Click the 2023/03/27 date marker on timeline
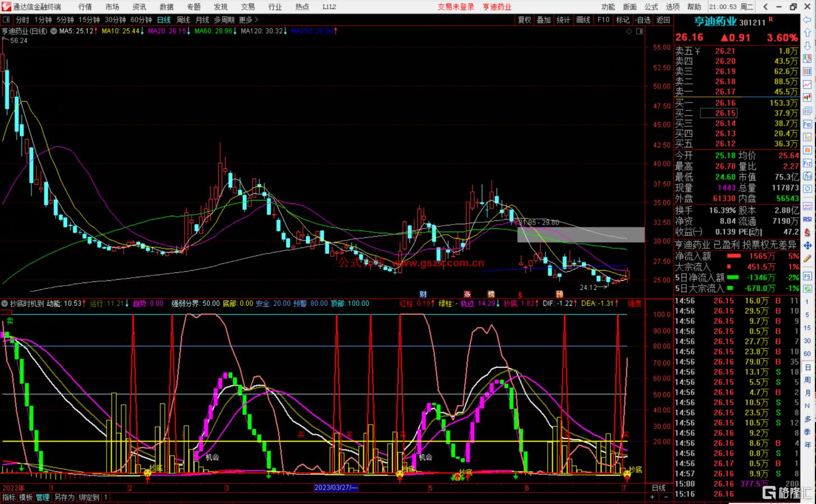 tap(336, 488)
